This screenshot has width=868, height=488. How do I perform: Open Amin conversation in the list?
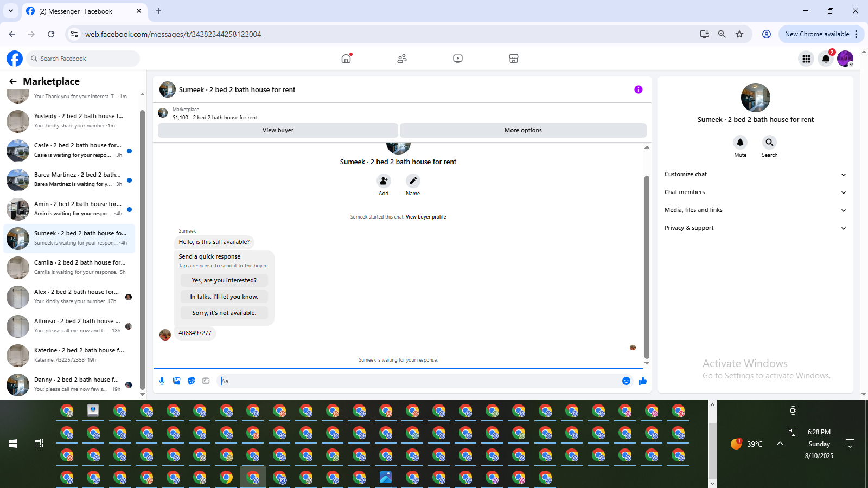(69, 209)
